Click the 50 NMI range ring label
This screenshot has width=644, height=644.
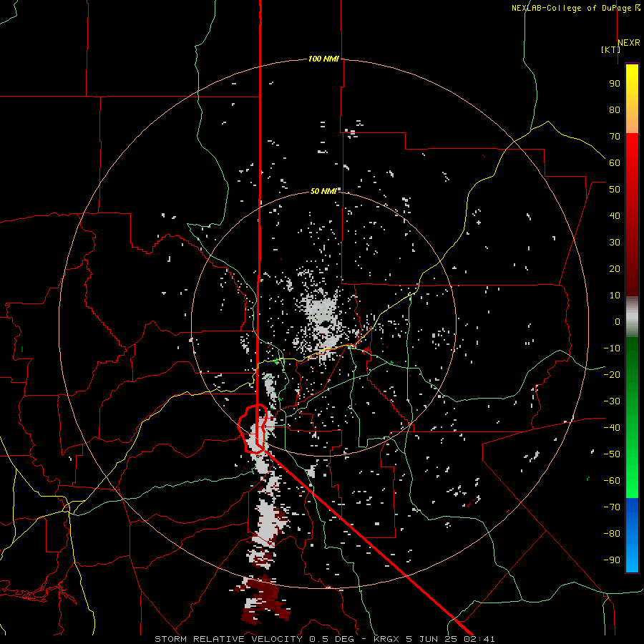[x=323, y=191]
